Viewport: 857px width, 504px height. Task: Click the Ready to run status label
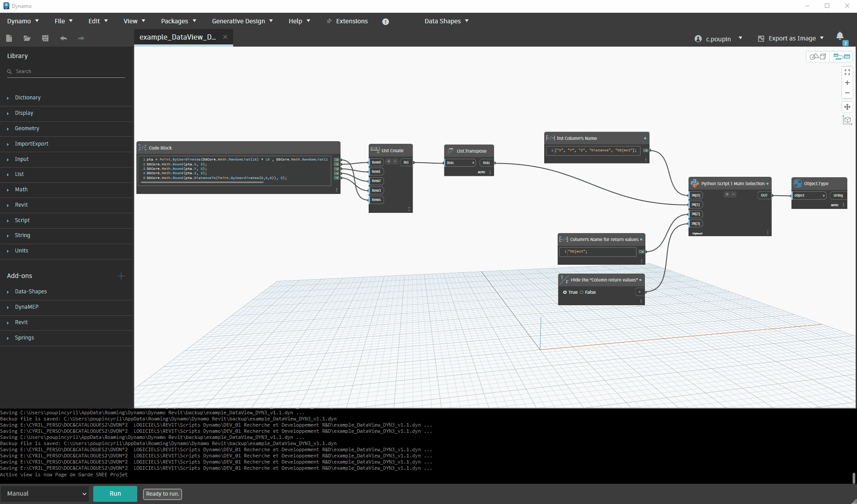(162, 494)
